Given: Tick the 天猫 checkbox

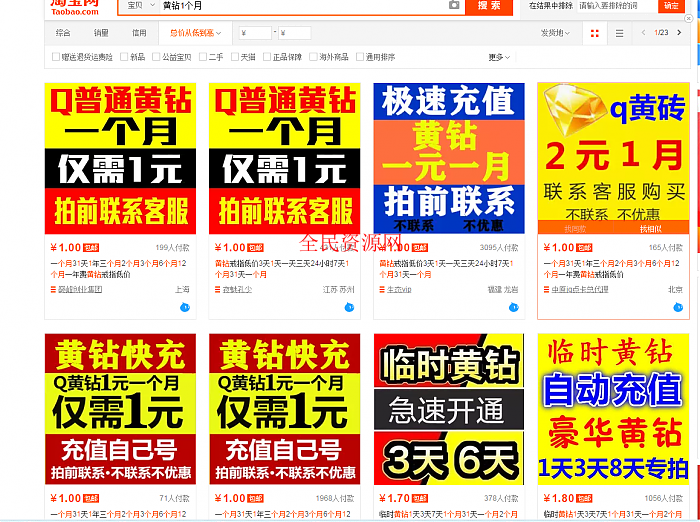Looking at the screenshot, I should [x=235, y=57].
